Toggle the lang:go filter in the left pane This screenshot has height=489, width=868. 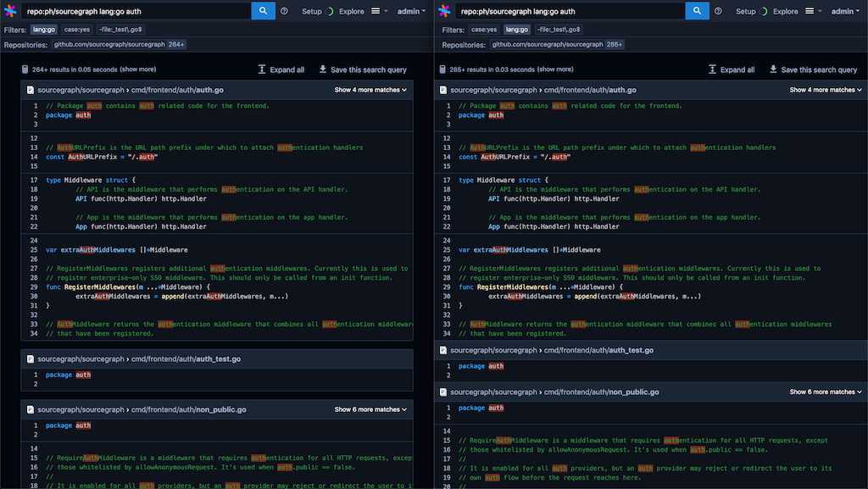point(44,30)
